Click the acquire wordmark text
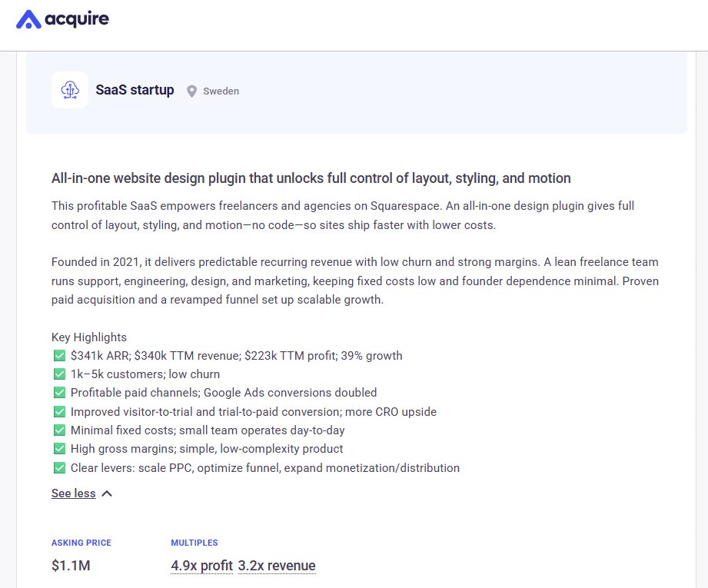 point(77,19)
